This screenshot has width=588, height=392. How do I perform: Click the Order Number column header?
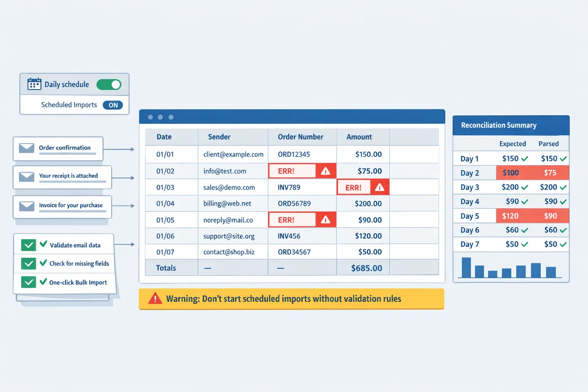(x=300, y=137)
